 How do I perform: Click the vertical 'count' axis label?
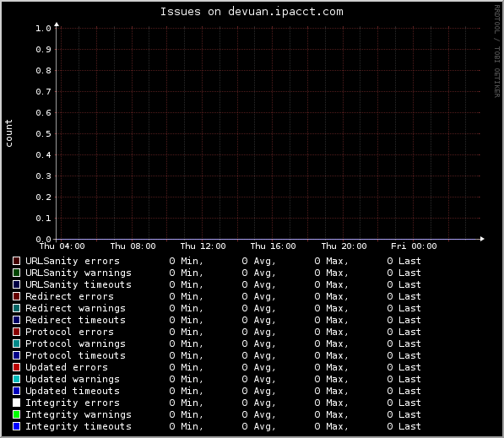8,133
